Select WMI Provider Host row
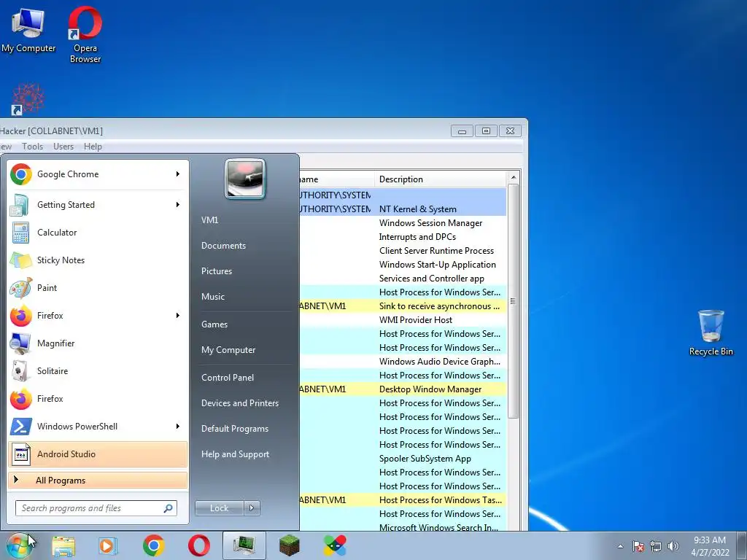The height and width of the screenshot is (560, 747). tap(403, 320)
